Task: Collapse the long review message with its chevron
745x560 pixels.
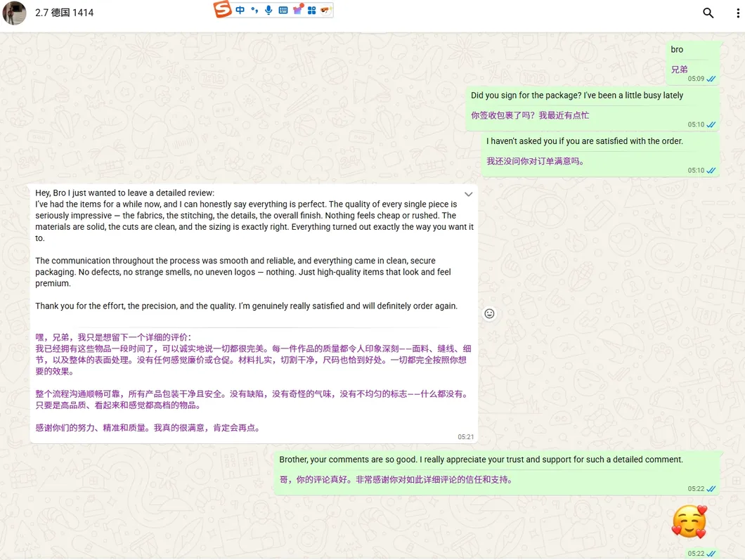Action: tap(468, 194)
